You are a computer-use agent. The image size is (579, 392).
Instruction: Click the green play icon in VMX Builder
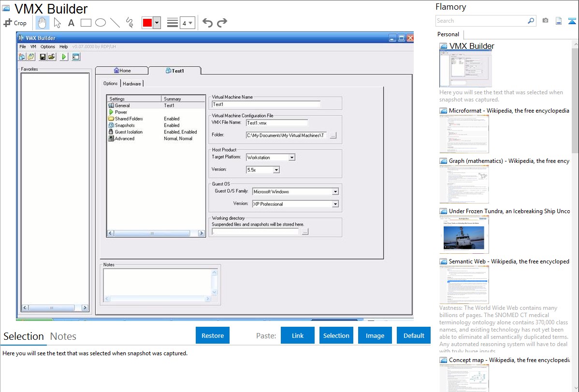pyautogui.click(x=64, y=57)
